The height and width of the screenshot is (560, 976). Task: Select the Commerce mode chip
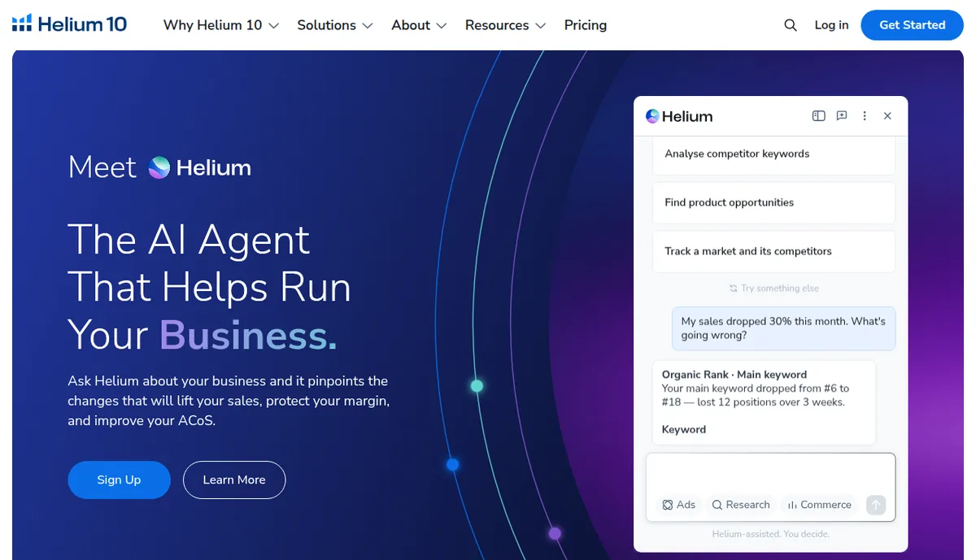point(819,505)
